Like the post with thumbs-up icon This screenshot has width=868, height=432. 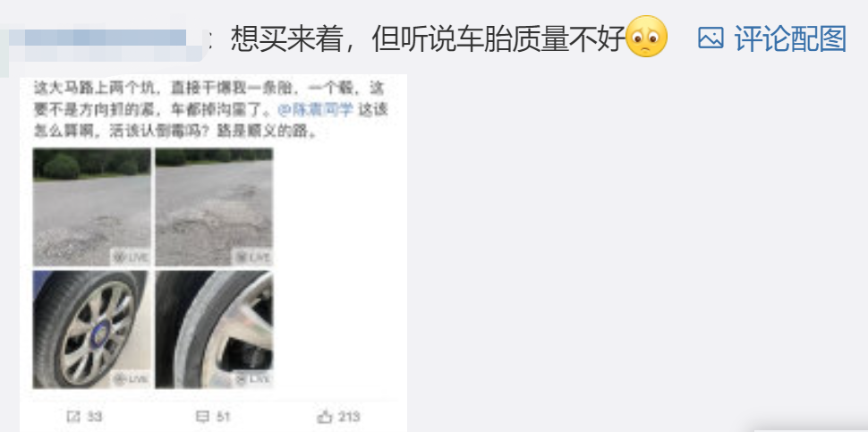coord(325,416)
